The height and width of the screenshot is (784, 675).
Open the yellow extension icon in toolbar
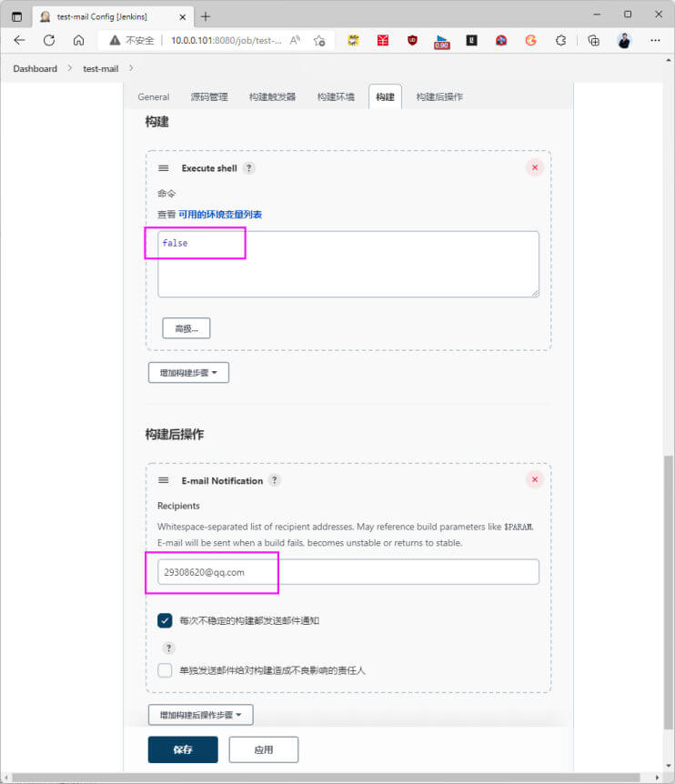click(353, 41)
